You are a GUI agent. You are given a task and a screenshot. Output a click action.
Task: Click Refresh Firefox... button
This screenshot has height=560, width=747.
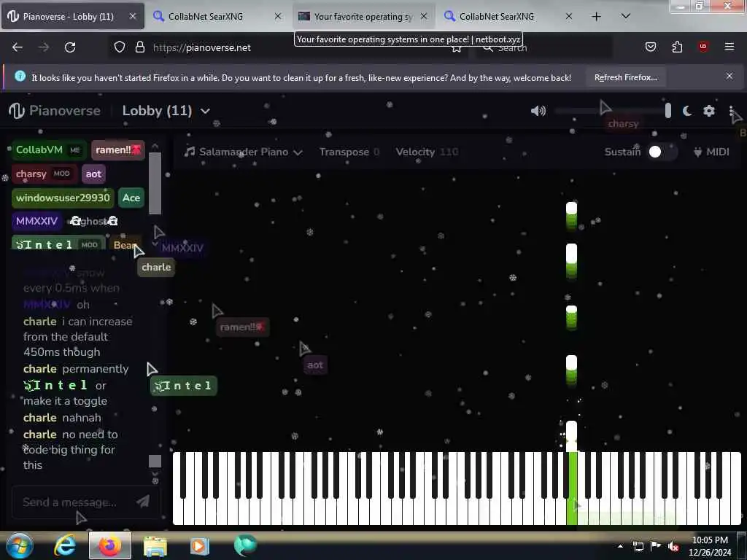click(625, 77)
